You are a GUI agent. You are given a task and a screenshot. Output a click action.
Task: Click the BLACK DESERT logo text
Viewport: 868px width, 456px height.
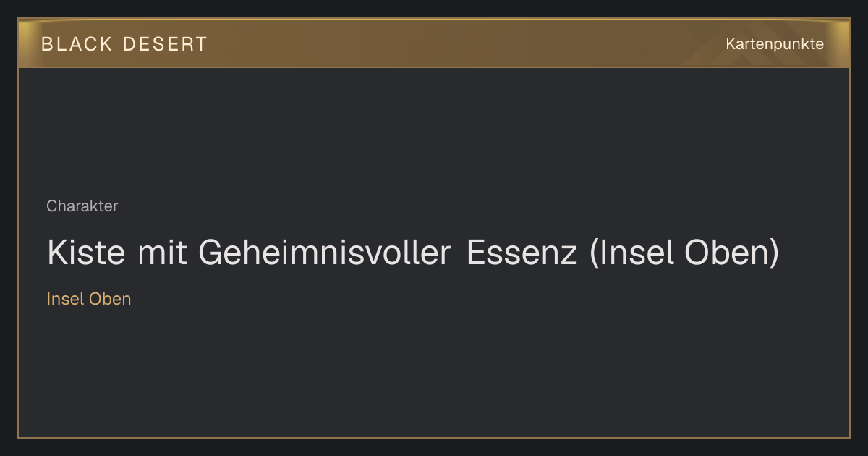[x=124, y=44]
